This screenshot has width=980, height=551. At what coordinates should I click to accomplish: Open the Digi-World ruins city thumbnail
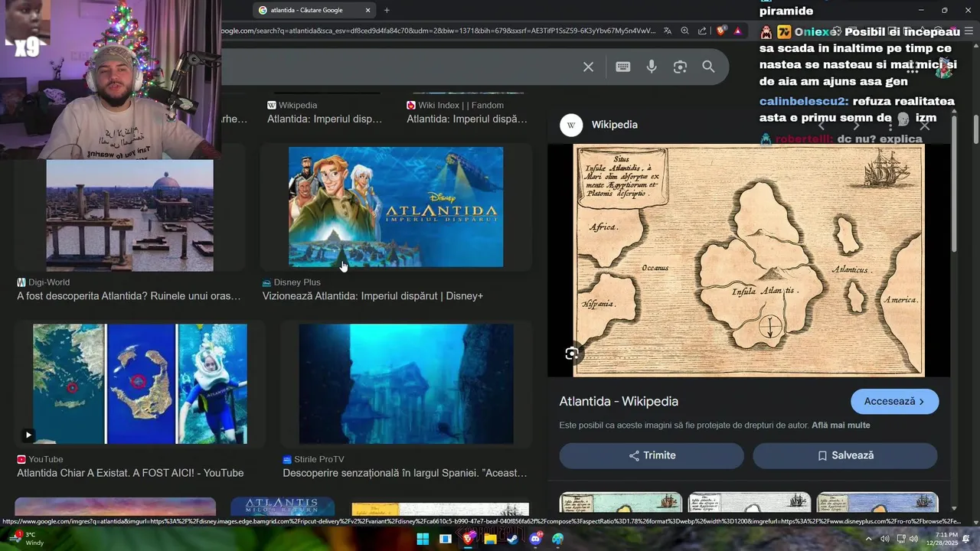(x=129, y=215)
